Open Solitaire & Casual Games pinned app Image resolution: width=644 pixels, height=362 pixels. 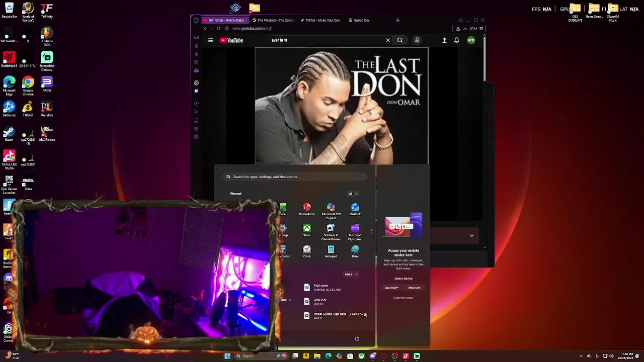331,232
